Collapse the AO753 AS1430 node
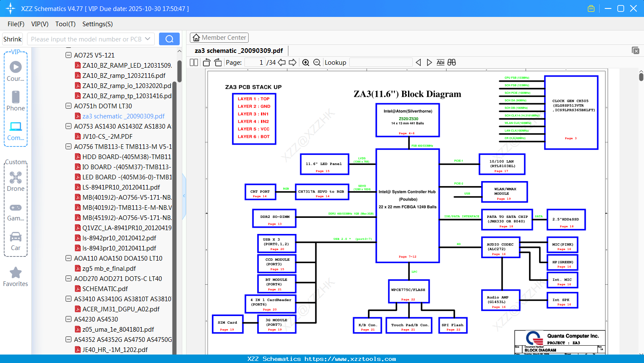This screenshot has height=363, width=644. click(69, 126)
